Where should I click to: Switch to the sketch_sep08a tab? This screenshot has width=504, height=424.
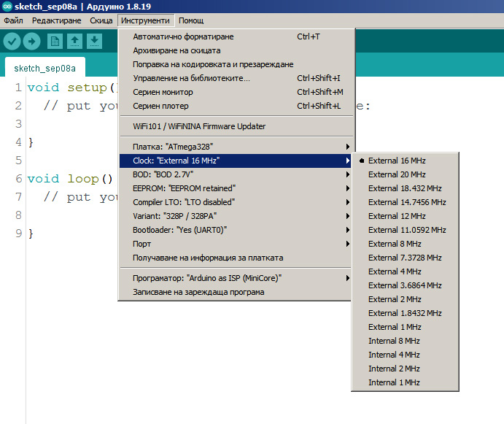click(44, 69)
